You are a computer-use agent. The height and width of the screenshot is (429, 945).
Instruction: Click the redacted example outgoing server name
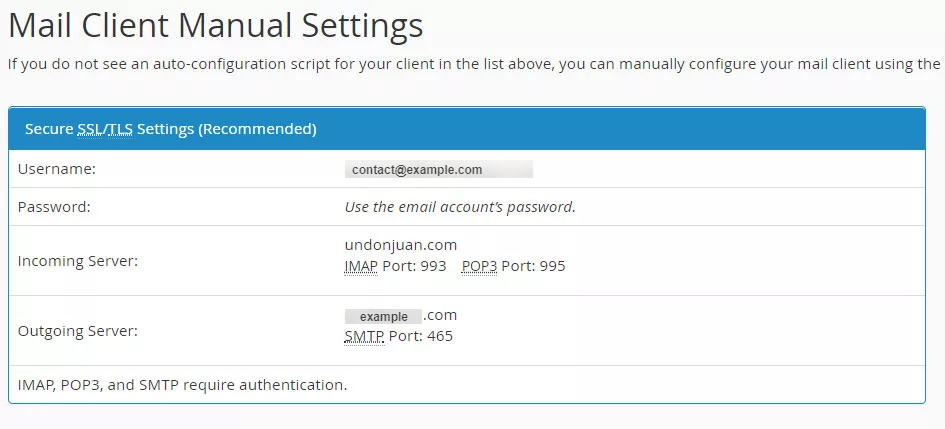tap(383, 316)
